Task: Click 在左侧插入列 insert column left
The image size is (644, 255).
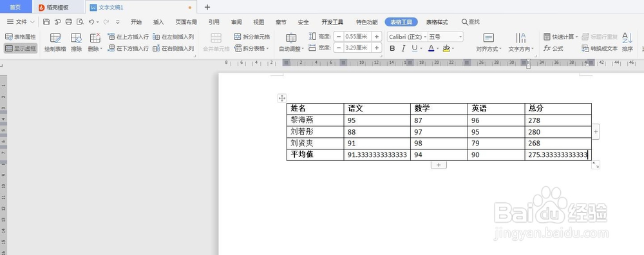Action: coord(173,37)
